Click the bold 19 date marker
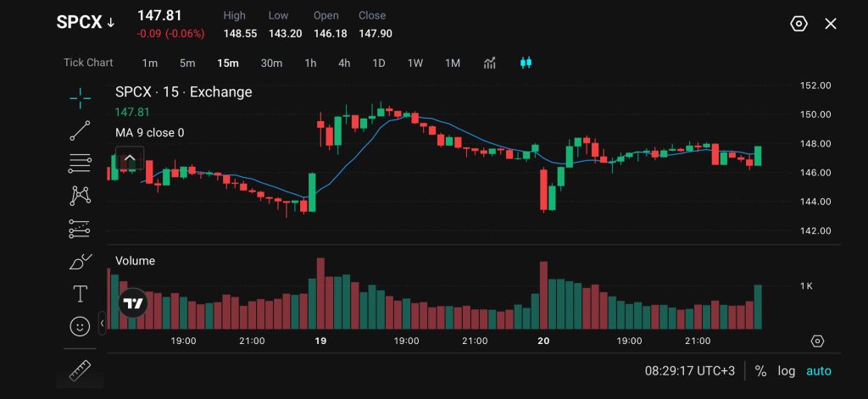Image resolution: width=868 pixels, height=399 pixels. (x=320, y=341)
